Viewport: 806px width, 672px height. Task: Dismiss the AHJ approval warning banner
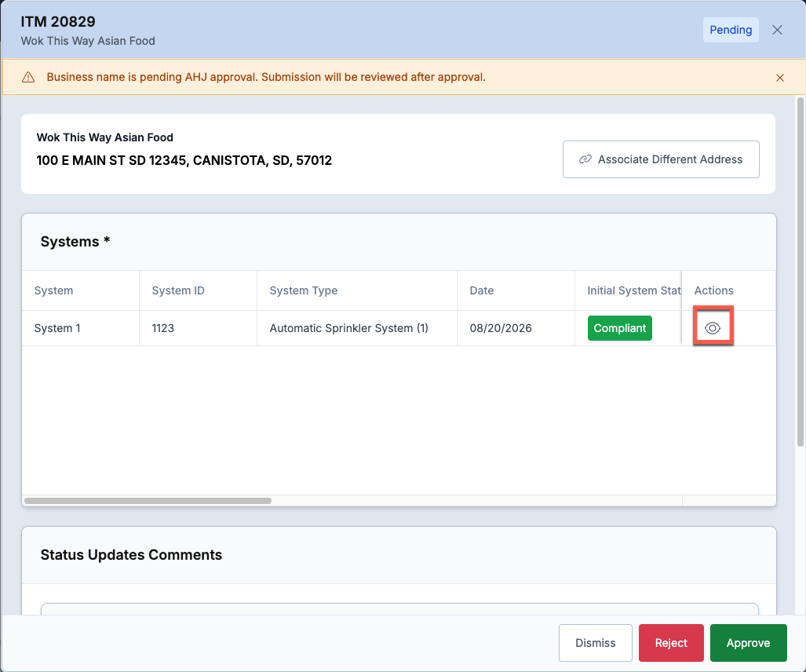click(x=780, y=78)
